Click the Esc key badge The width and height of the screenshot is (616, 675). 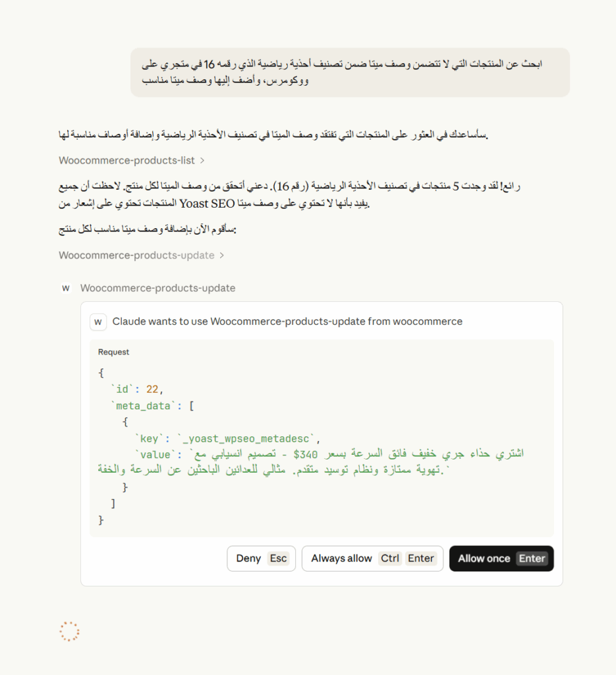[x=278, y=558]
